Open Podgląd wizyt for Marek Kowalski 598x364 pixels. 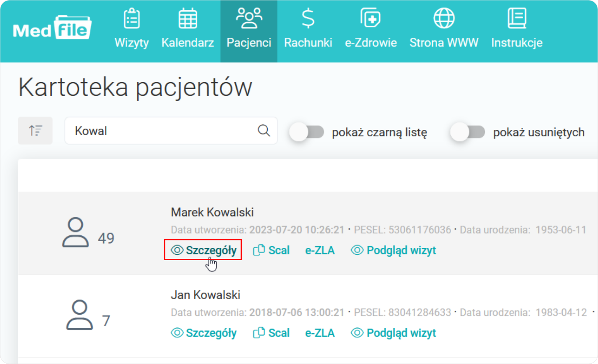tap(393, 250)
